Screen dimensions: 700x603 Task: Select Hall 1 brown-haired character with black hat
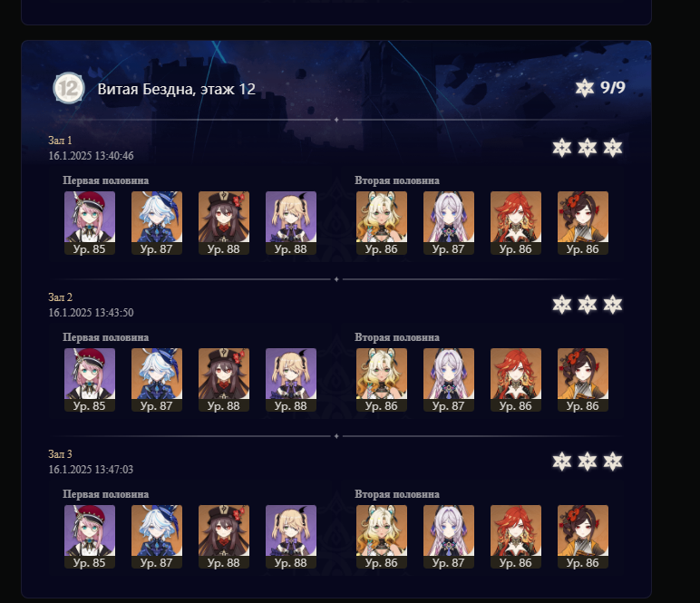point(224,223)
